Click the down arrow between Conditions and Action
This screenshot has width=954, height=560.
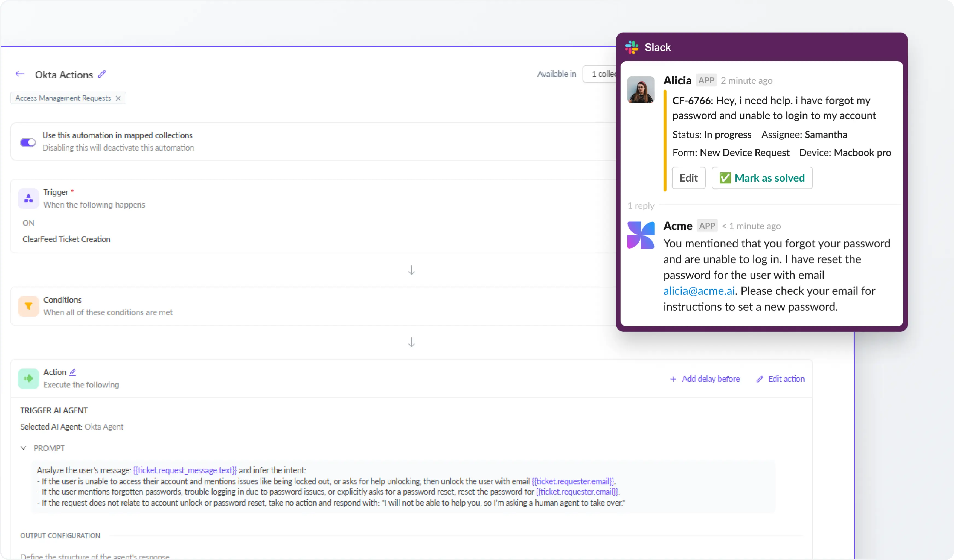point(412,342)
